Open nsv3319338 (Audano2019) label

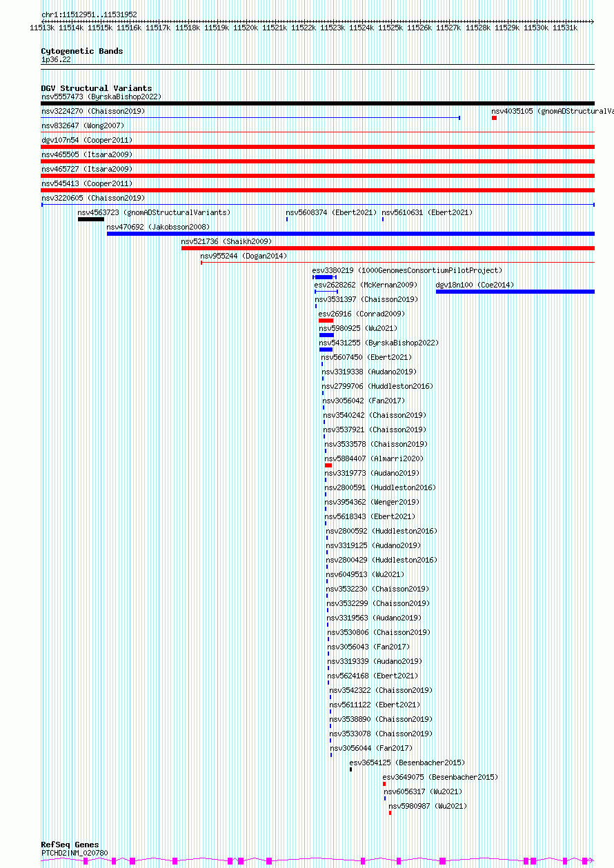tap(369, 372)
